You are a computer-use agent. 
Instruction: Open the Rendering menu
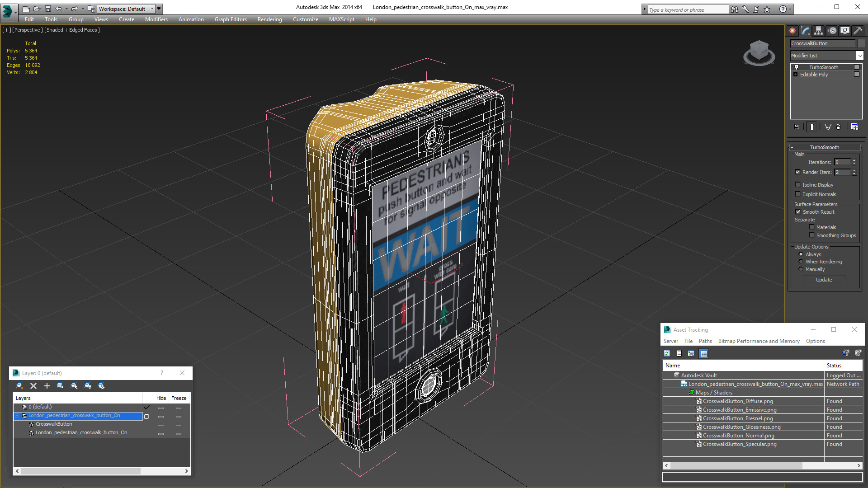(269, 19)
